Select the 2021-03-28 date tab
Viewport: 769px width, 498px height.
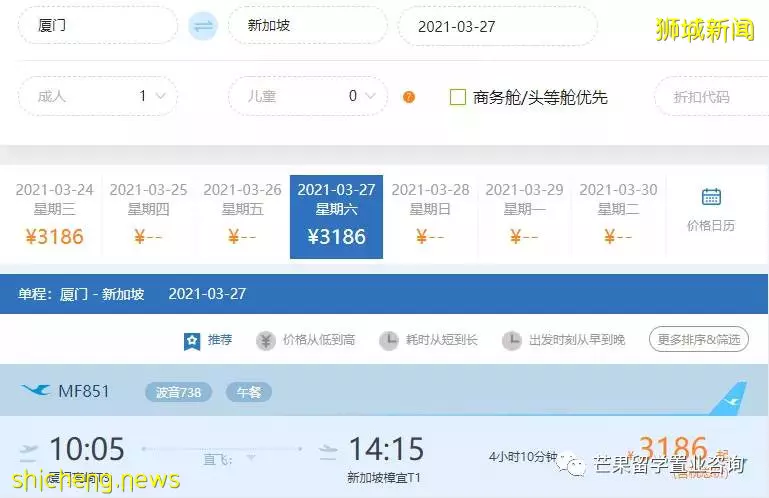point(430,216)
